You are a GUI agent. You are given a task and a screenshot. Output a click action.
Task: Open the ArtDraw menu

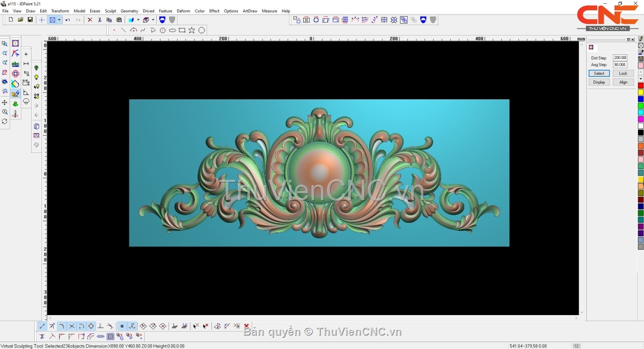click(250, 11)
